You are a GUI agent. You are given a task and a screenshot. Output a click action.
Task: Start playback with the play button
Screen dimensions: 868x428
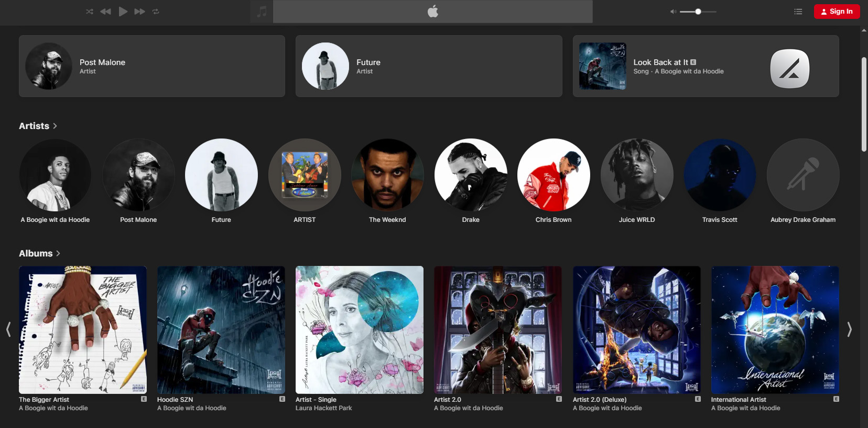tap(123, 12)
